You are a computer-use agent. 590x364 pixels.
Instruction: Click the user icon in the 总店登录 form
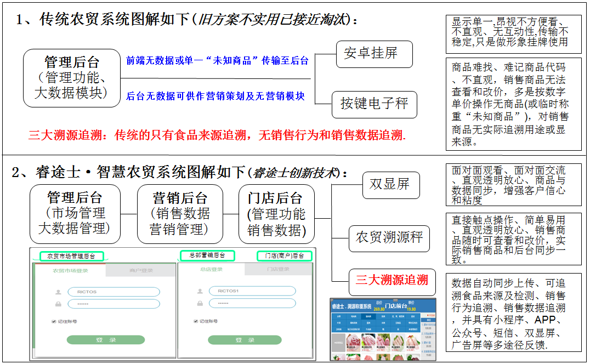tap(199, 291)
